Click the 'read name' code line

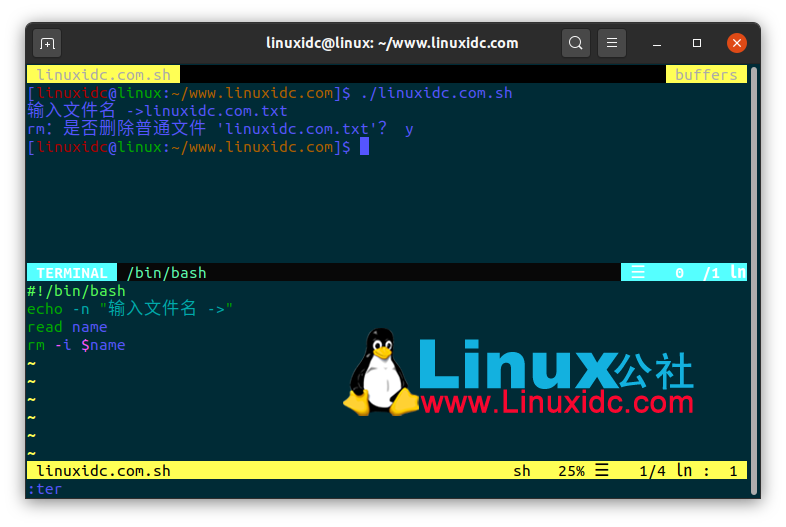pyautogui.click(x=67, y=327)
